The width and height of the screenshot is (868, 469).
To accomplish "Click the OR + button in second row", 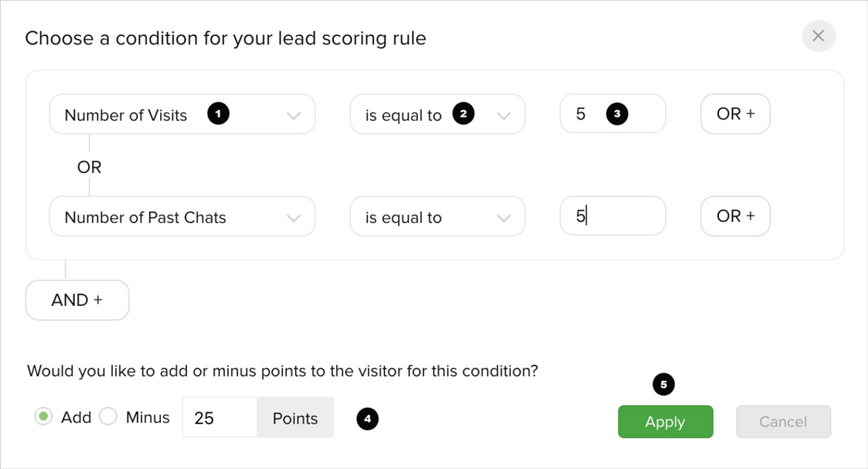I will [735, 216].
